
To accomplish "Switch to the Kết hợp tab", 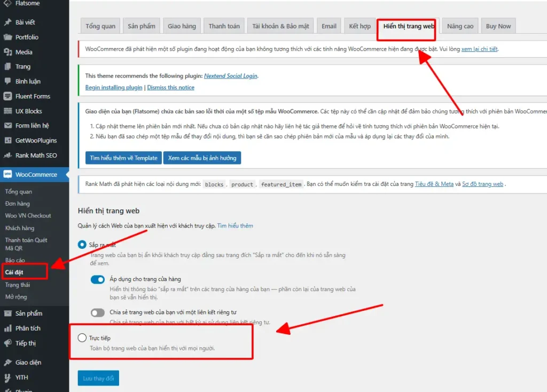I will point(360,26).
